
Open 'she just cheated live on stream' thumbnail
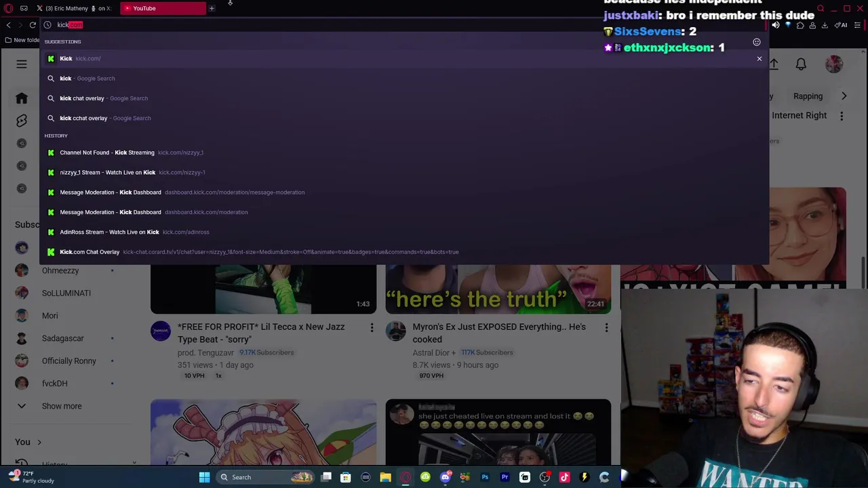[498, 432]
